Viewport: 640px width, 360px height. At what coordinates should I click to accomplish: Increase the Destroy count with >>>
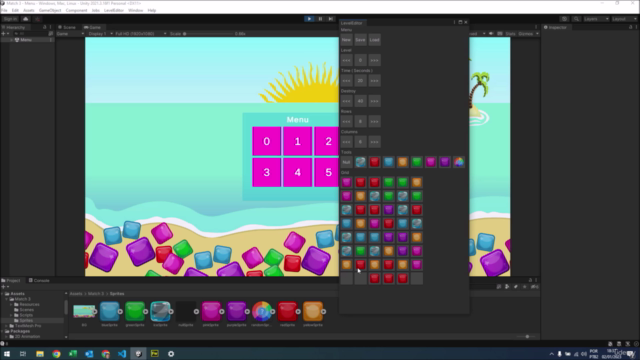coord(374,101)
